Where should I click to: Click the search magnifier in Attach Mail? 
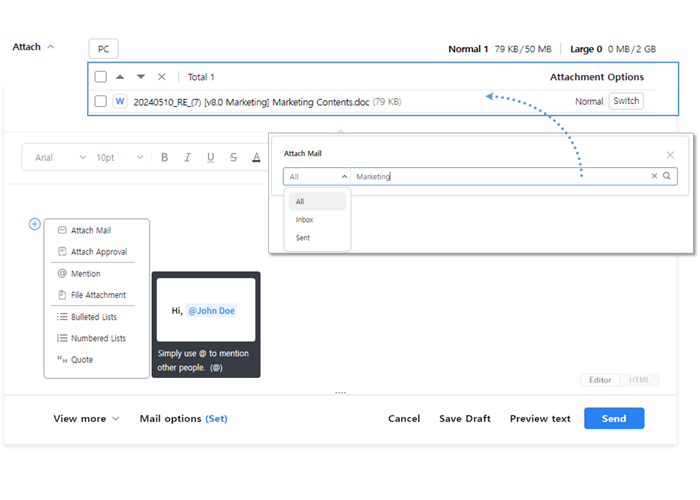pyautogui.click(x=667, y=176)
